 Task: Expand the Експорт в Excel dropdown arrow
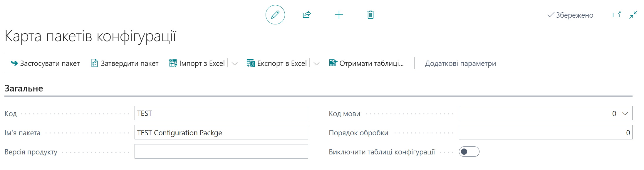316,64
